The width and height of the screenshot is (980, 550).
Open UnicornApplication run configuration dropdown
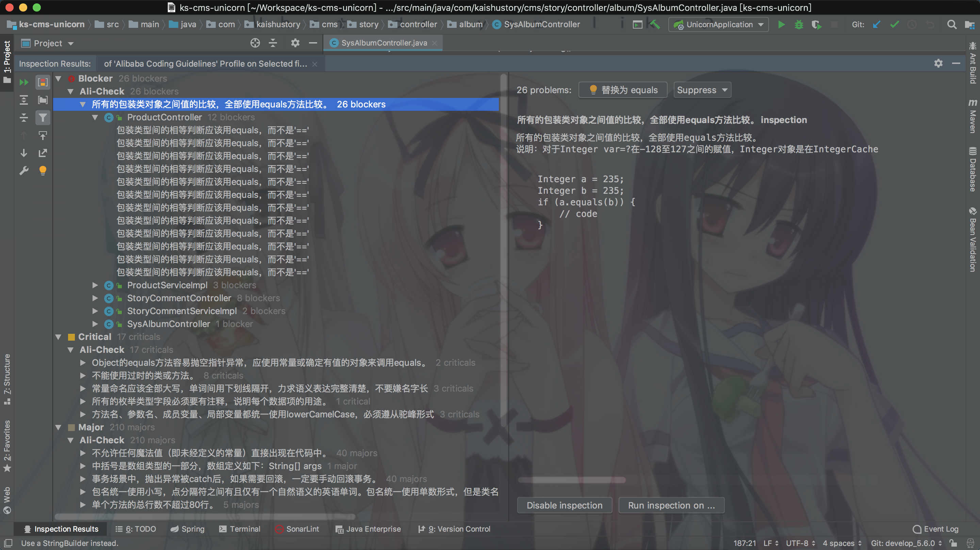click(x=719, y=25)
